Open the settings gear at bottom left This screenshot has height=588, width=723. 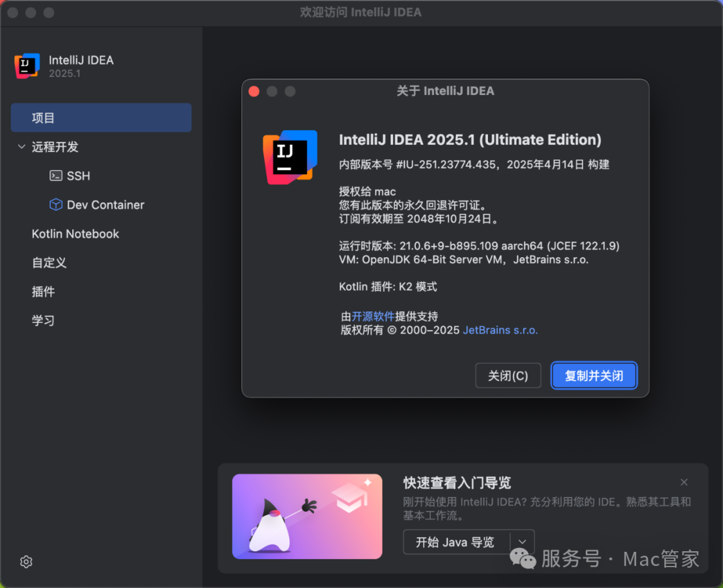[x=25, y=562]
